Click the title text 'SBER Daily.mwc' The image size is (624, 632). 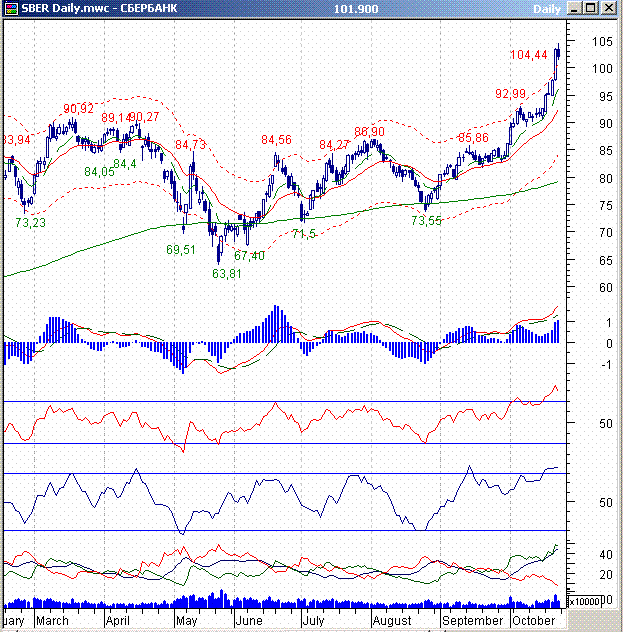coord(65,8)
